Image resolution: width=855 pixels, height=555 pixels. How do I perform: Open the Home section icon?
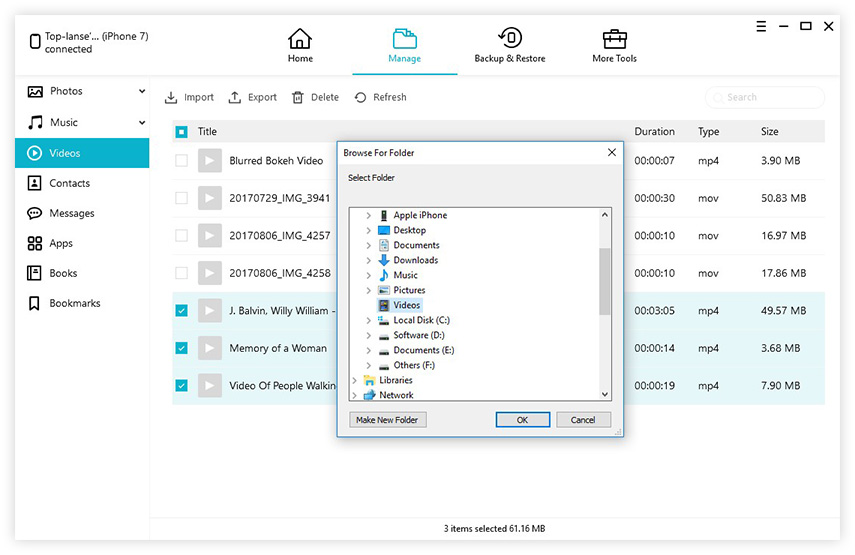pos(300,39)
